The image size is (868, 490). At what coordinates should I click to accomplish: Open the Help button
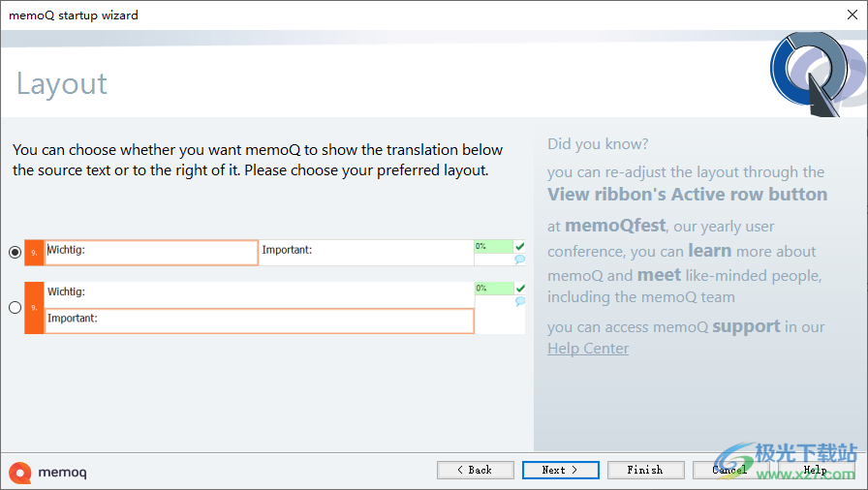coord(816,470)
